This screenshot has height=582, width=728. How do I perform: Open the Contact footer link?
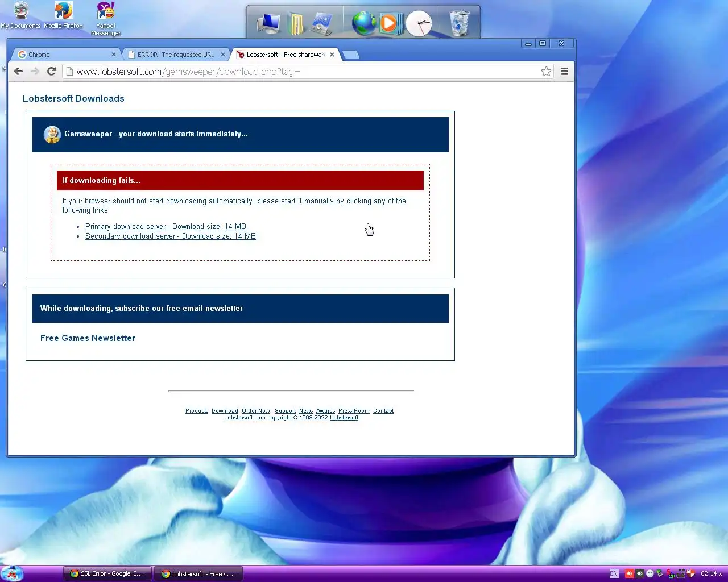[x=383, y=411]
